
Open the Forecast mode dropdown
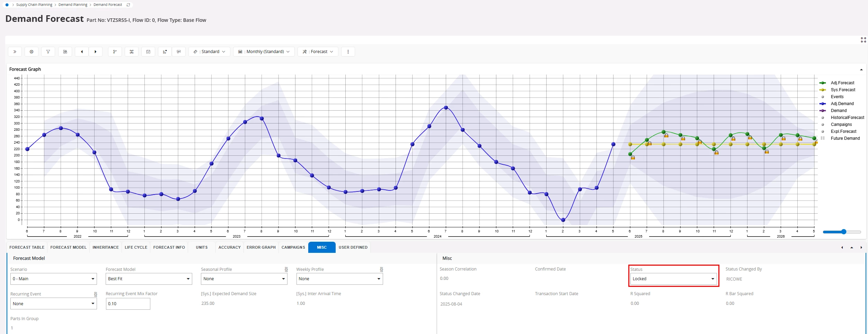[x=318, y=52]
